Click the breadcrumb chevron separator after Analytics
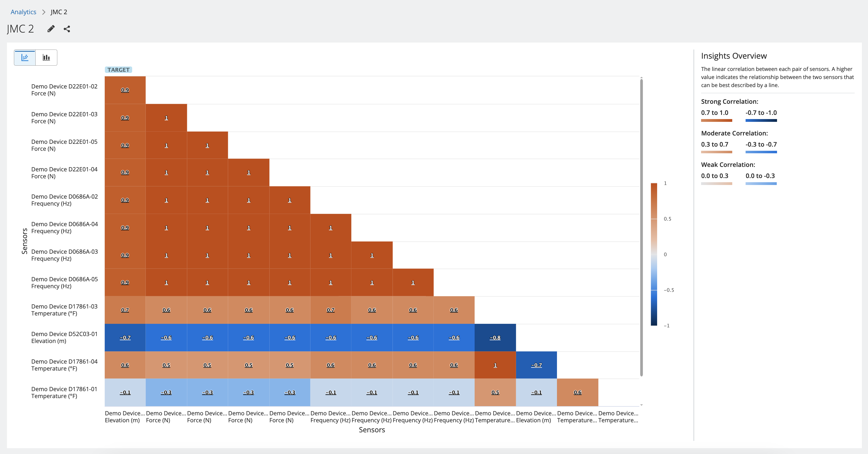 [x=43, y=12]
